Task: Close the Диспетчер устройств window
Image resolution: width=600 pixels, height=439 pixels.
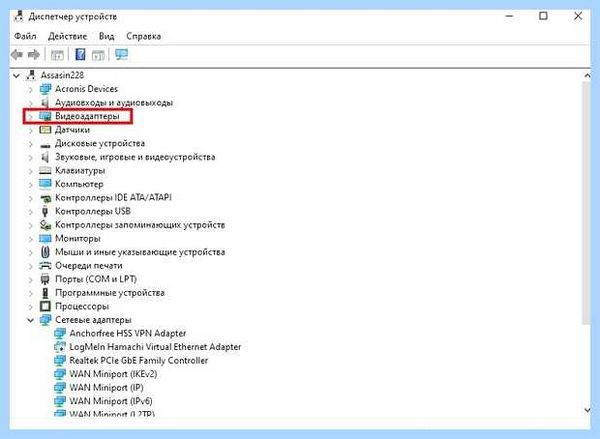Action: pos(578,16)
